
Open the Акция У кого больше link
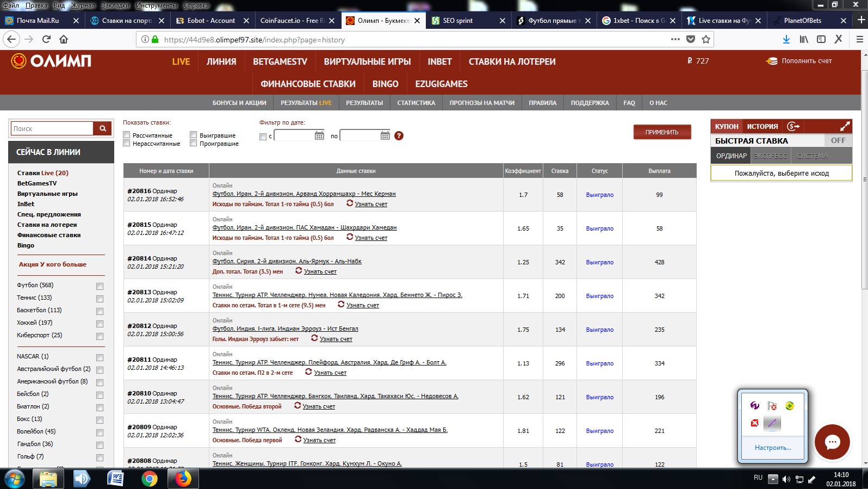(x=53, y=264)
